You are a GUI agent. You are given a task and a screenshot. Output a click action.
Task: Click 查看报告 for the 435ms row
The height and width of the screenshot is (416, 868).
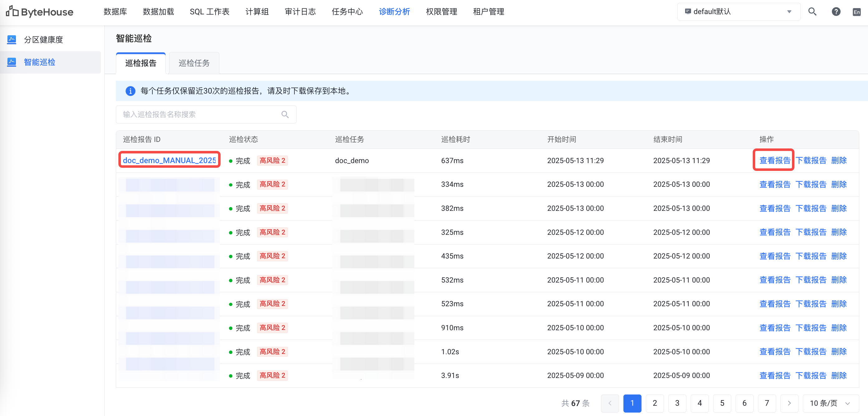775,256
